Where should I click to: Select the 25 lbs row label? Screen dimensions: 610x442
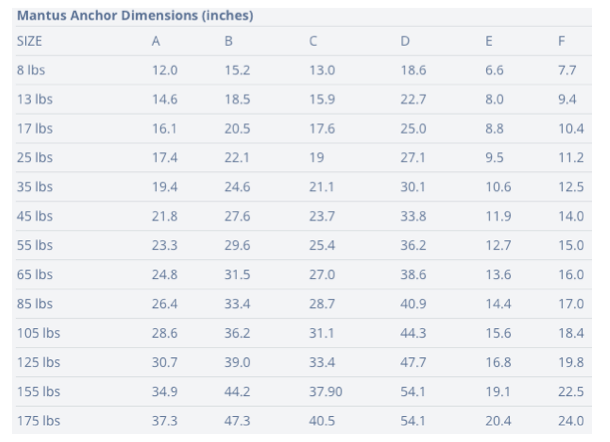pyautogui.click(x=35, y=158)
